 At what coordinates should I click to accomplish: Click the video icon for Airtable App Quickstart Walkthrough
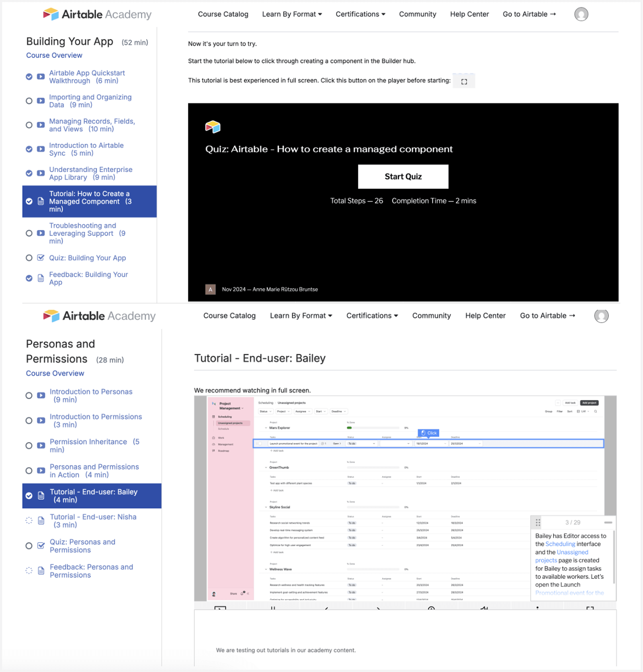pyautogui.click(x=41, y=76)
